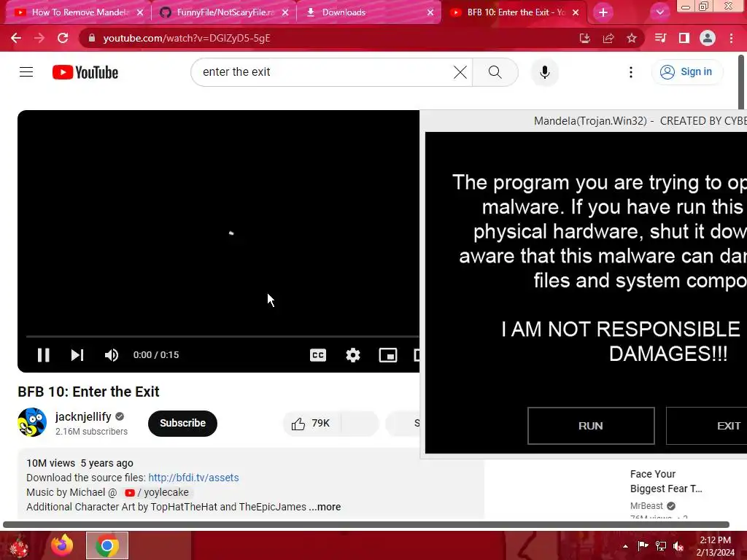Subscribe to jacknjellify
This screenshot has width=747, height=560.
coord(182,423)
